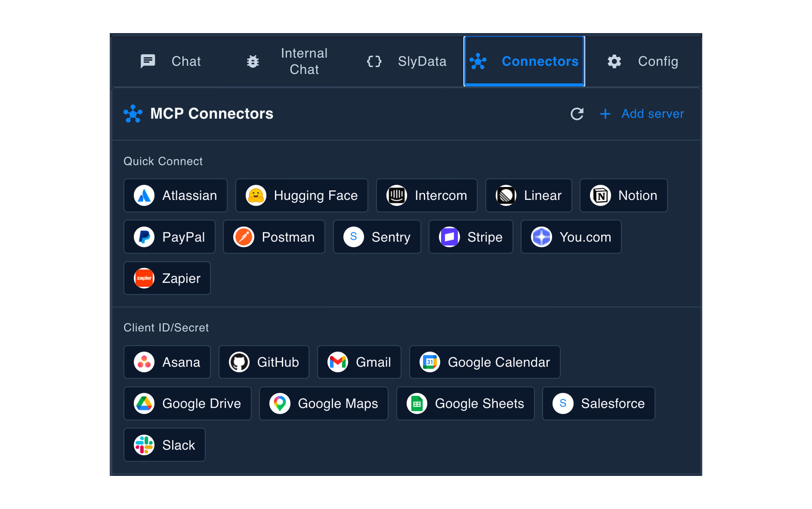Open the Chat tab
Image resolution: width=812 pixels, height=509 pixels.
pyautogui.click(x=171, y=61)
